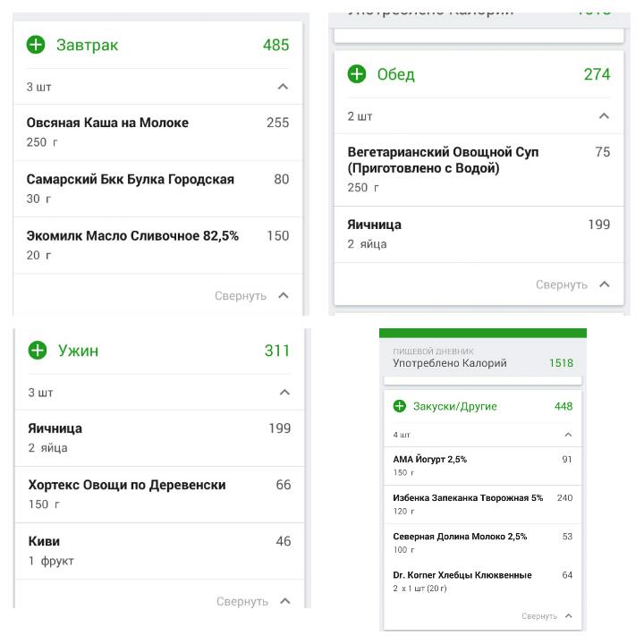The image size is (644, 644).
Task: Collapse the Ужин 3 шт item list
Action: click(x=284, y=393)
